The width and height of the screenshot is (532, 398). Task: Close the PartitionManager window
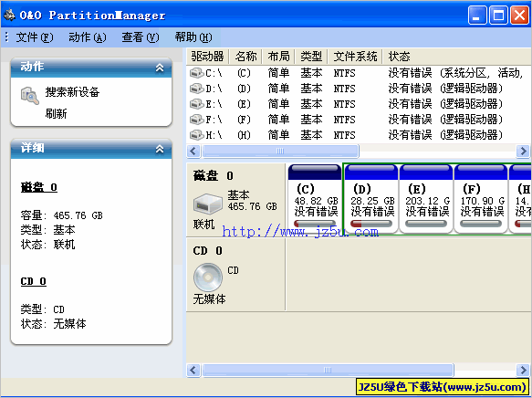519,15
